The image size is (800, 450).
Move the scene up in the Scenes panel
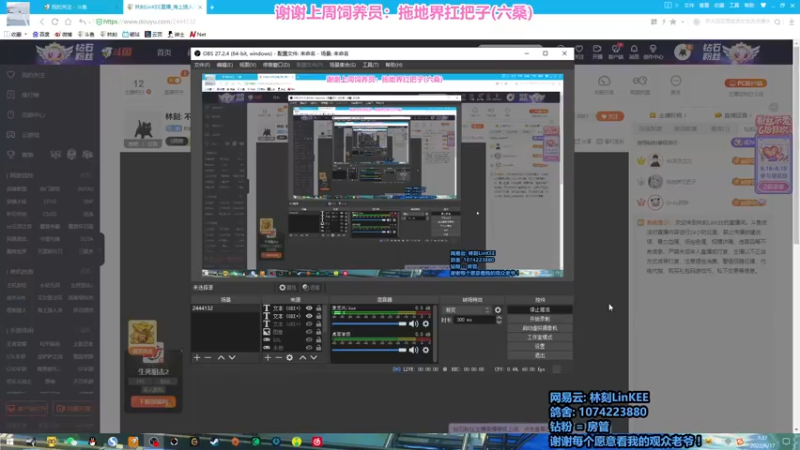point(221,358)
